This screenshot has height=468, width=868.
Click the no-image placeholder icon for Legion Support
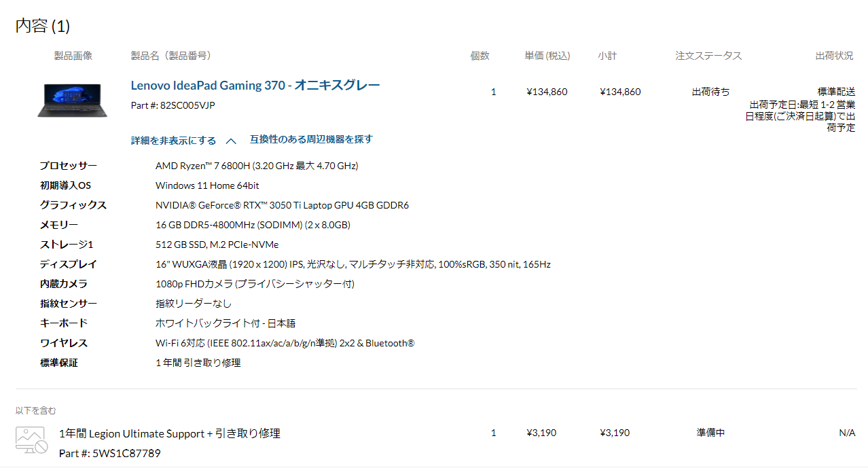(31, 441)
